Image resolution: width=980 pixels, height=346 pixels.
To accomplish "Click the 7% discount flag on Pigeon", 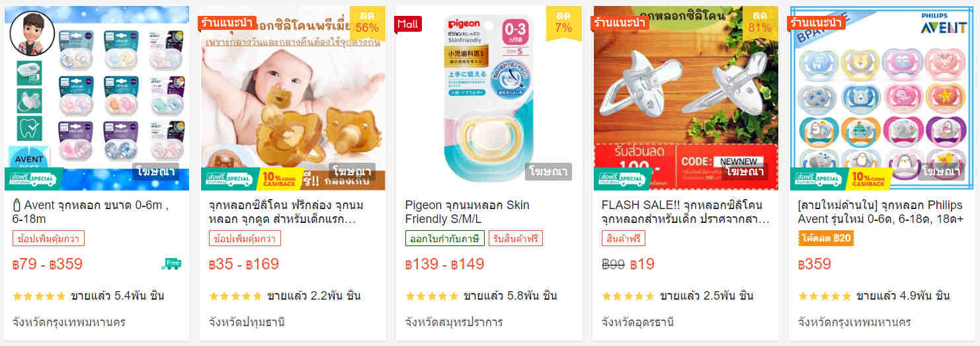I will 563,21.
